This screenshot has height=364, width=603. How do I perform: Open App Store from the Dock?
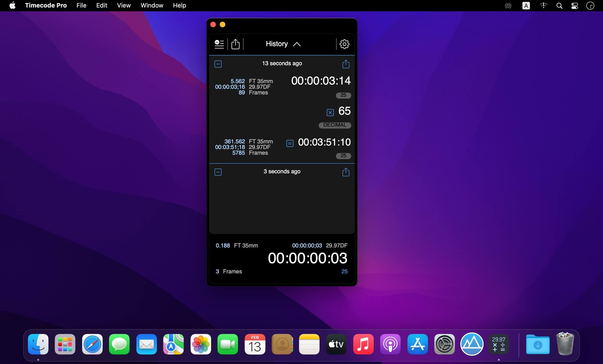point(417,344)
